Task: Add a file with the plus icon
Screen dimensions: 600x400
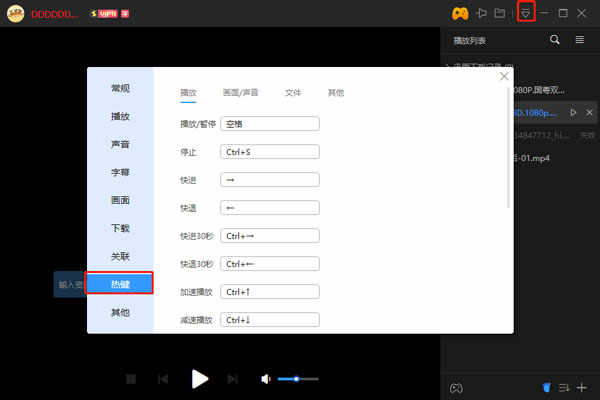Action: [x=582, y=387]
